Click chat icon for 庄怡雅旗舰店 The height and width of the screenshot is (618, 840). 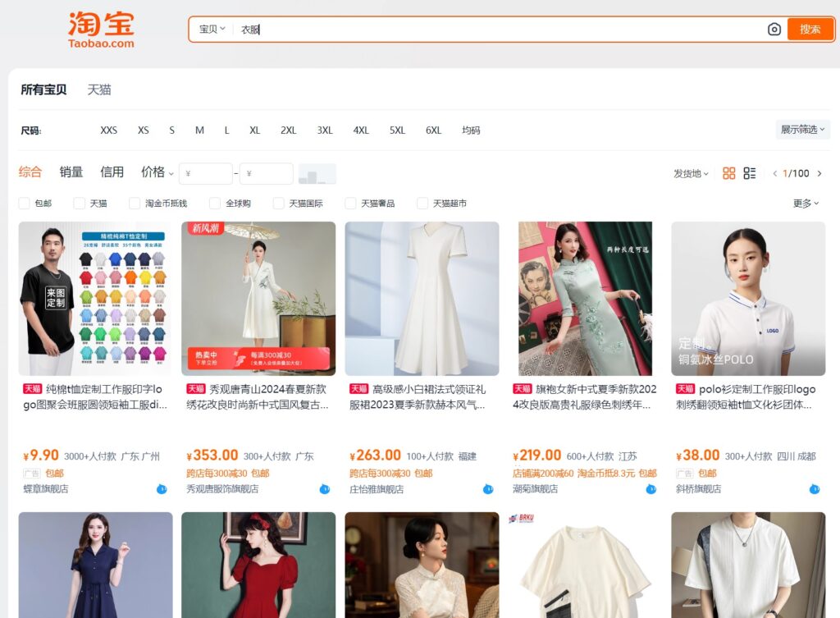point(488,489)
